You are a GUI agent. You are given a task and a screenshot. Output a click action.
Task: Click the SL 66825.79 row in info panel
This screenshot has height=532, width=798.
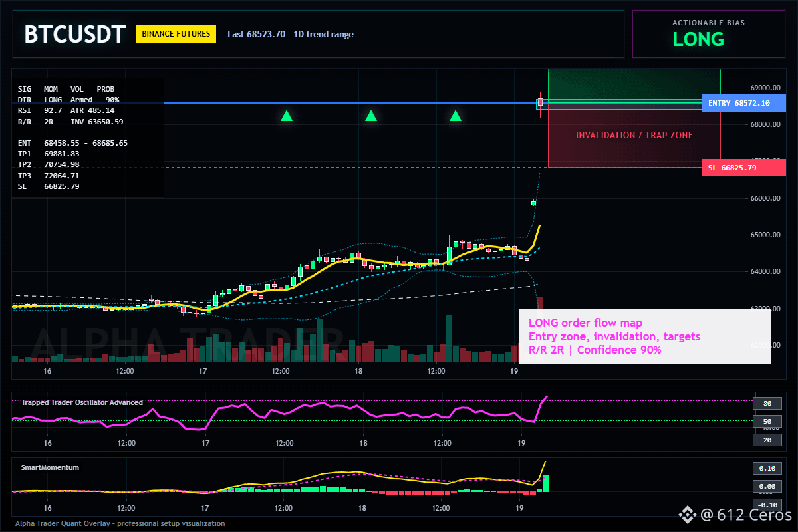49,186
